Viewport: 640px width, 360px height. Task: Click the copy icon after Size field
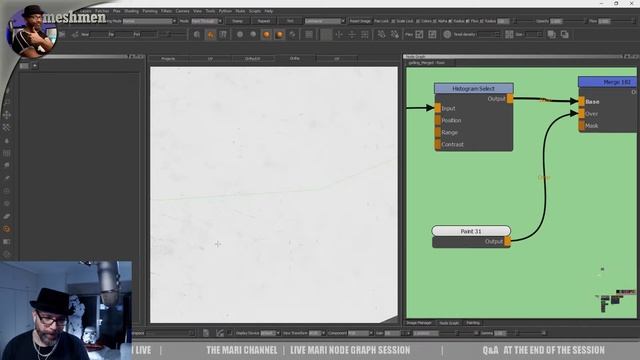pos(551,35)
